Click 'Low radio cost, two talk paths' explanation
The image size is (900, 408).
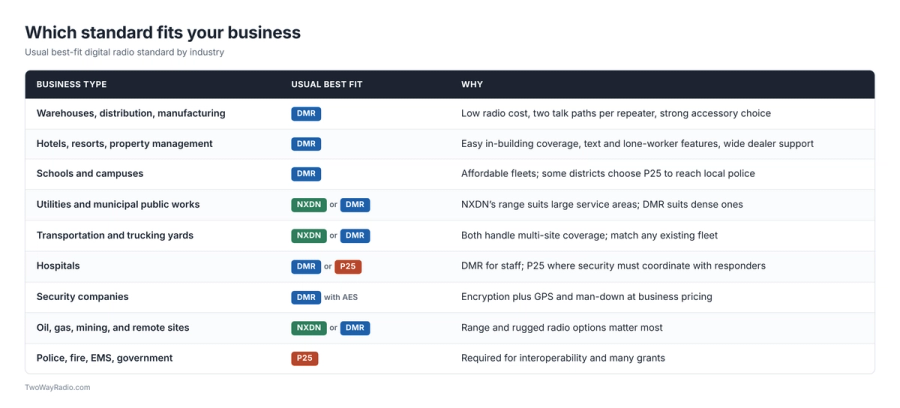tap(616, 114)
